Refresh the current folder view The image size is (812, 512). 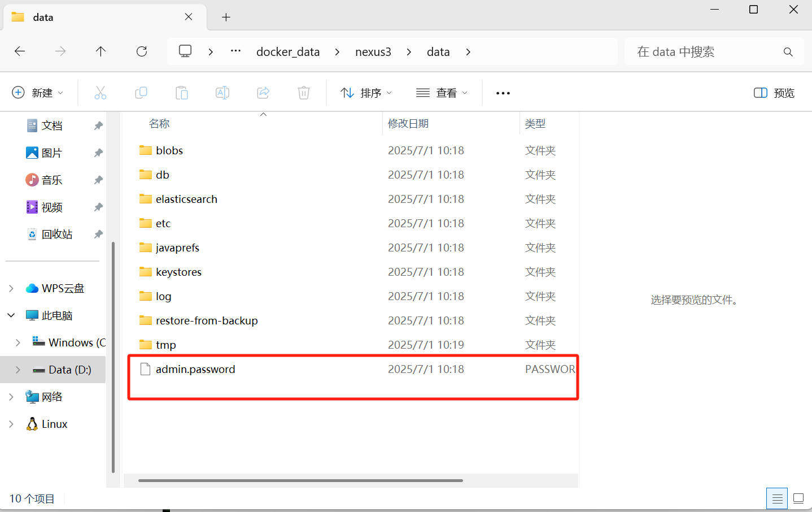click(142, 51)
